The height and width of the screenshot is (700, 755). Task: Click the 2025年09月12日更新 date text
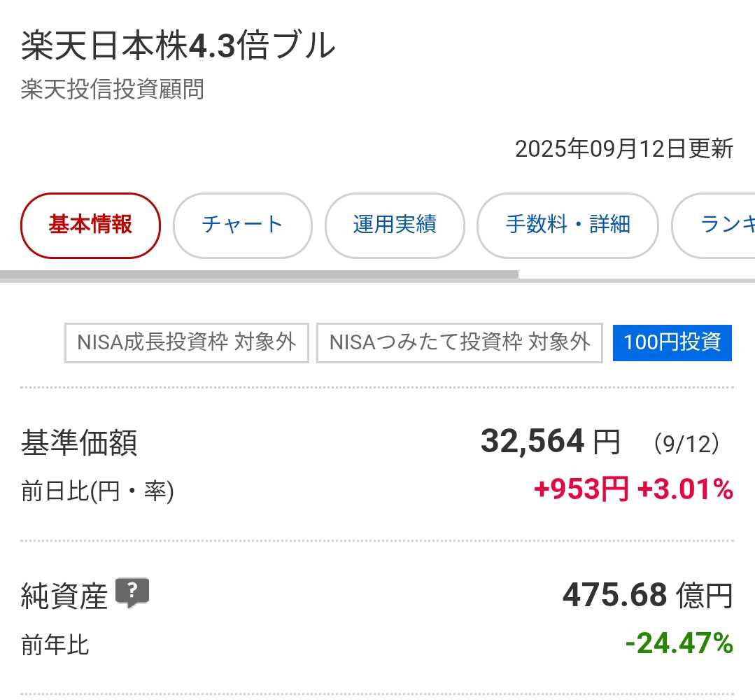[x=623, y=149]
